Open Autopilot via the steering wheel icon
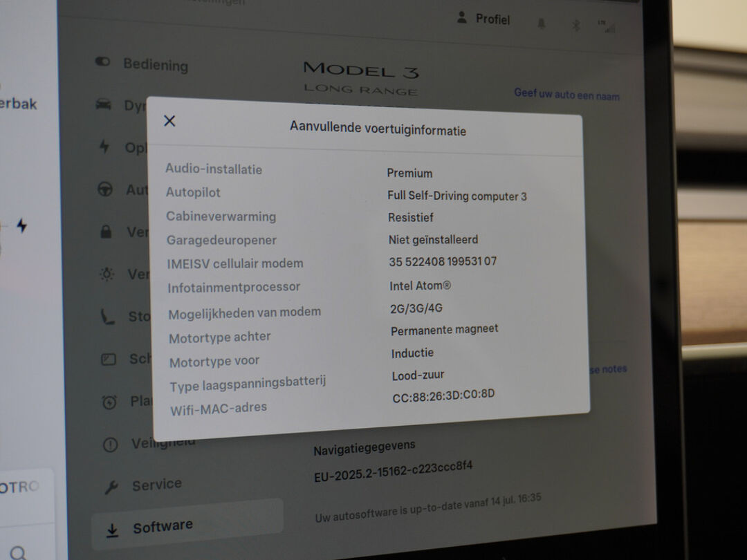Viewport: 747px width, 560px height. click(x=105, y=189)
